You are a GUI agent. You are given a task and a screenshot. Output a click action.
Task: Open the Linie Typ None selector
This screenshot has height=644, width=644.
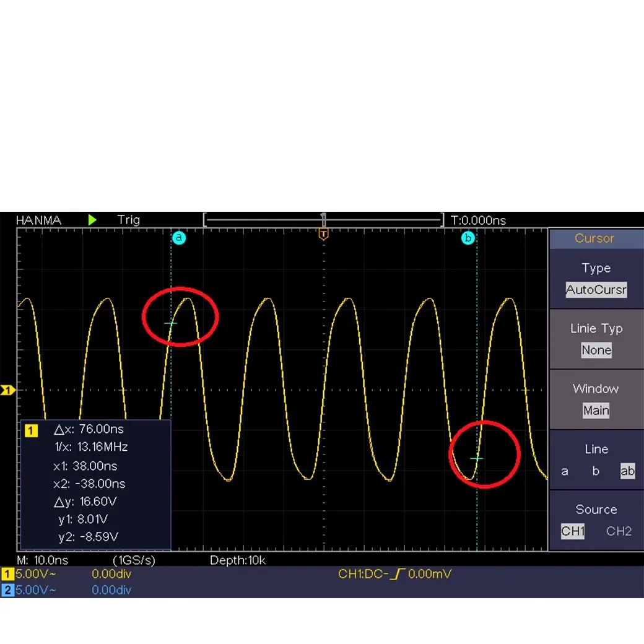pos(596,350)
